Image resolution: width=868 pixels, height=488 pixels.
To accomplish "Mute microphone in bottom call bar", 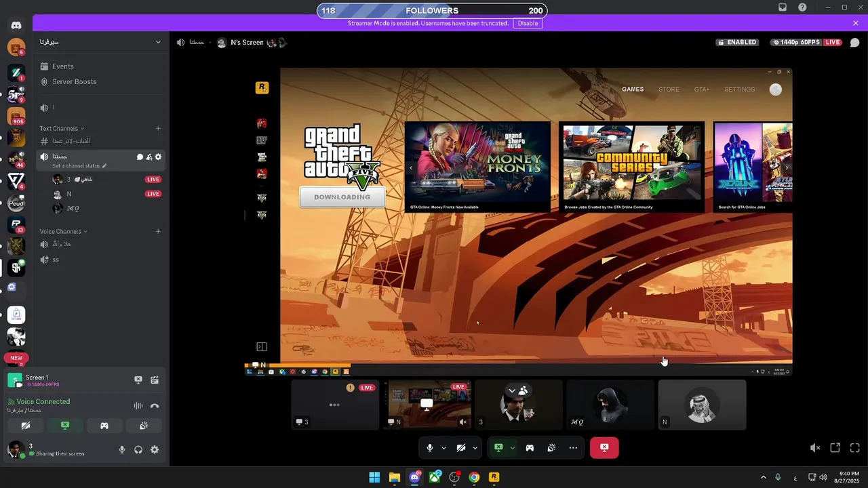I will point(430,447).
